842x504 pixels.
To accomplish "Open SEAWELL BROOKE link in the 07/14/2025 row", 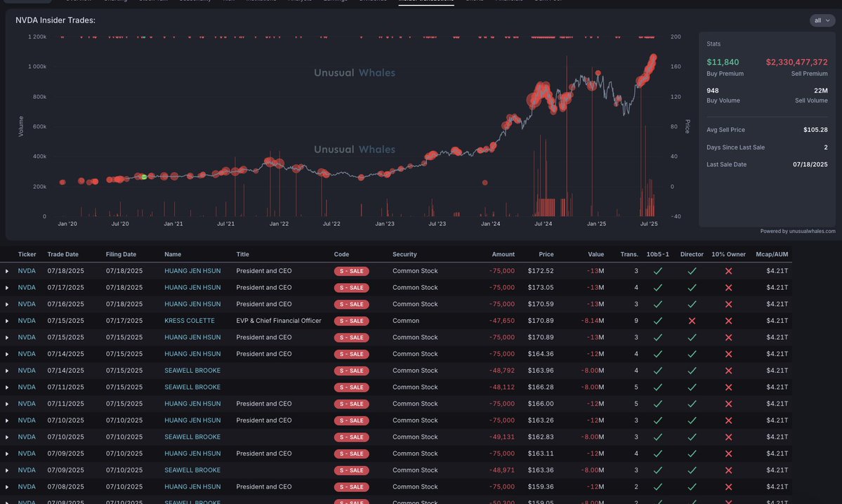I will point(192,371).
